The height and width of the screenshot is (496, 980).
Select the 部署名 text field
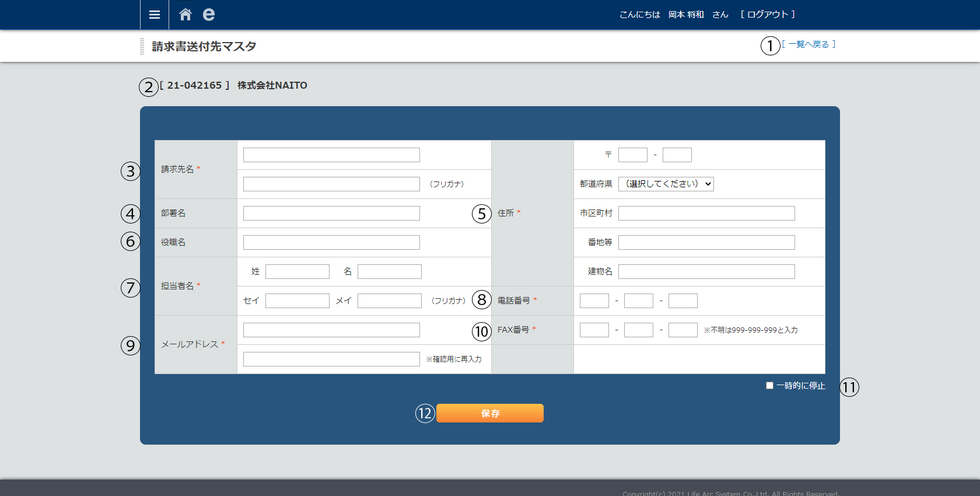pyautogui.click(x=331, y=213)
